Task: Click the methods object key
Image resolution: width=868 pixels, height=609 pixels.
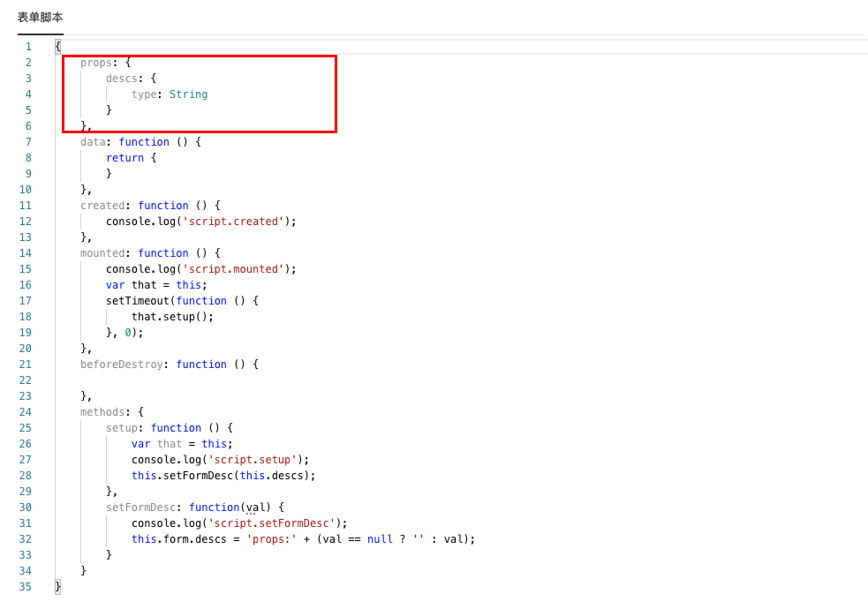Action: (100, 411)
